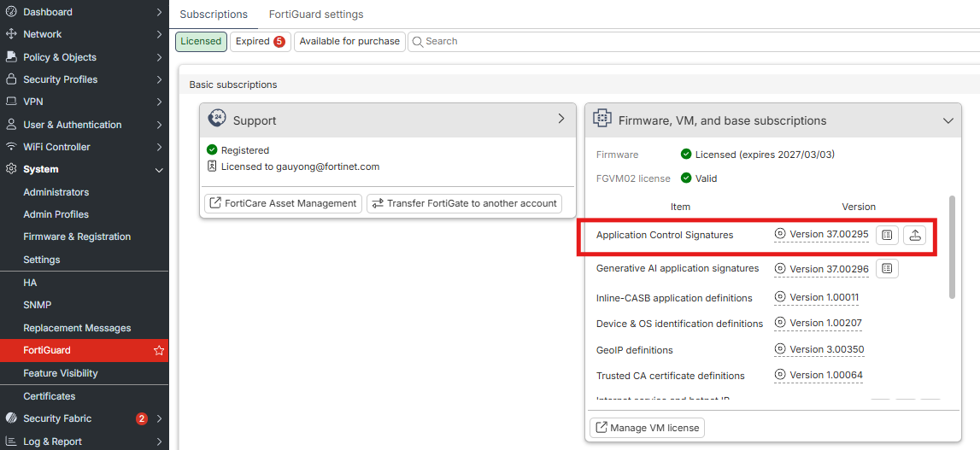Viewport: 980px width, 450px height.
Task: Expand the Network menu chevron
Action: click(160, 34)
